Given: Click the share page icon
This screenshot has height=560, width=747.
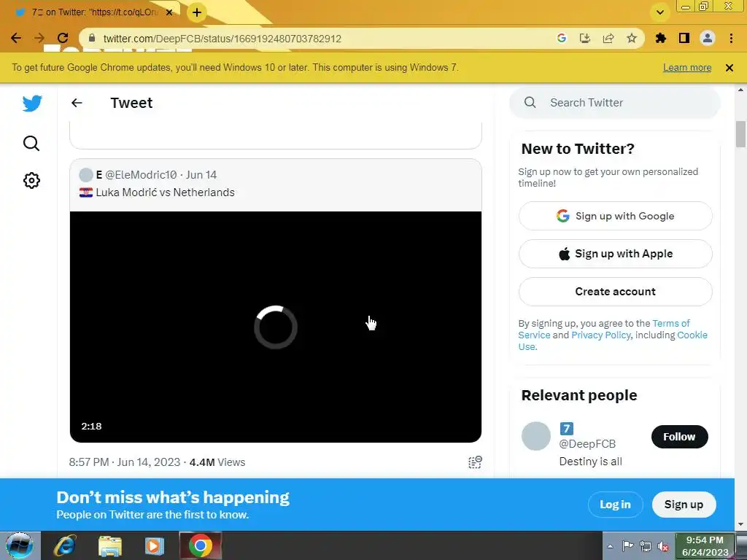Looking at the screenshot, I should (x=608, y=38).
